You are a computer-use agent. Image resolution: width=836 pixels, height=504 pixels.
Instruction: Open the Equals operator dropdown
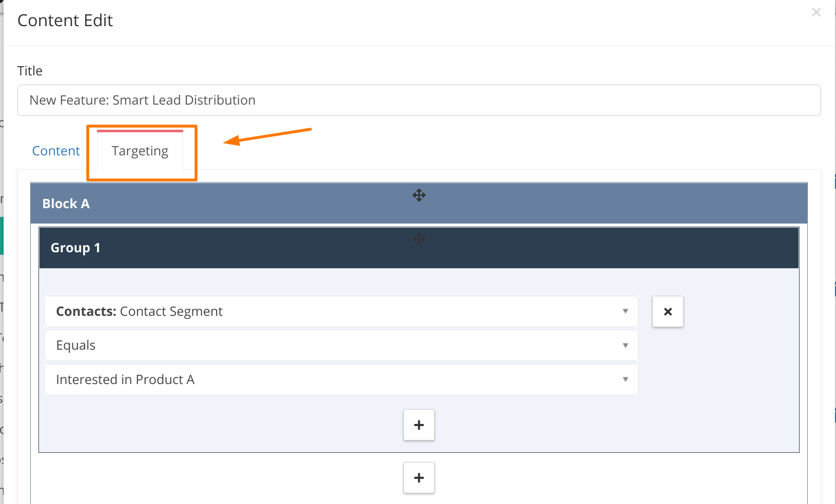pyautogui.click(x=341, y=346)
